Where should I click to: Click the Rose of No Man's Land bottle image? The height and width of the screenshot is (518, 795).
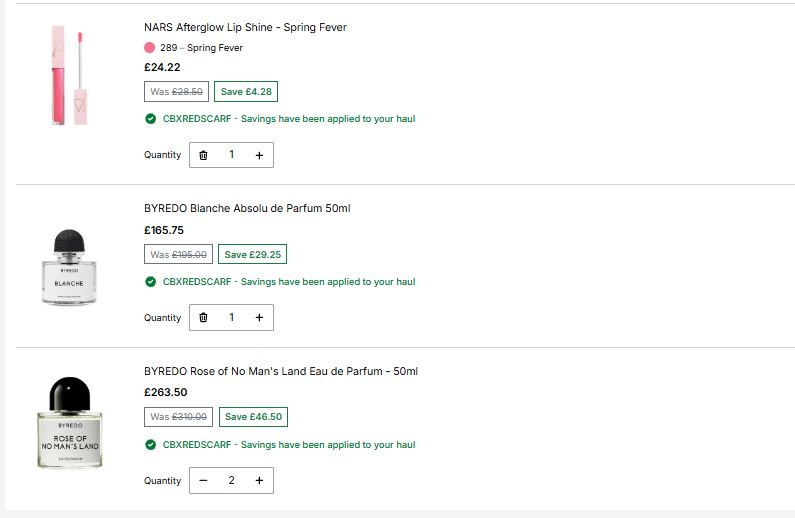(x=70, y=422)
